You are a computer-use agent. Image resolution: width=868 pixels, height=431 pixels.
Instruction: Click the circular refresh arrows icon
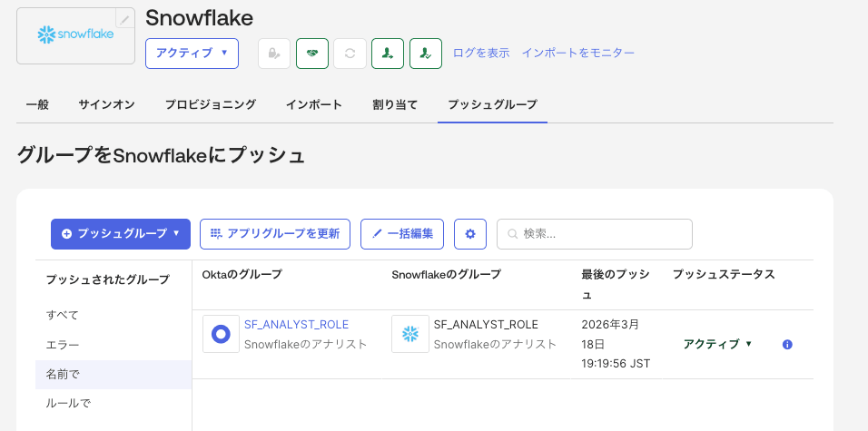pyautogui.click(x=350, y=54)
